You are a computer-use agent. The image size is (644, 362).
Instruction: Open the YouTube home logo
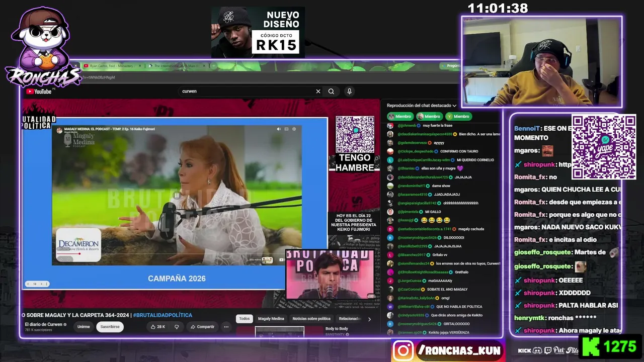39,92
